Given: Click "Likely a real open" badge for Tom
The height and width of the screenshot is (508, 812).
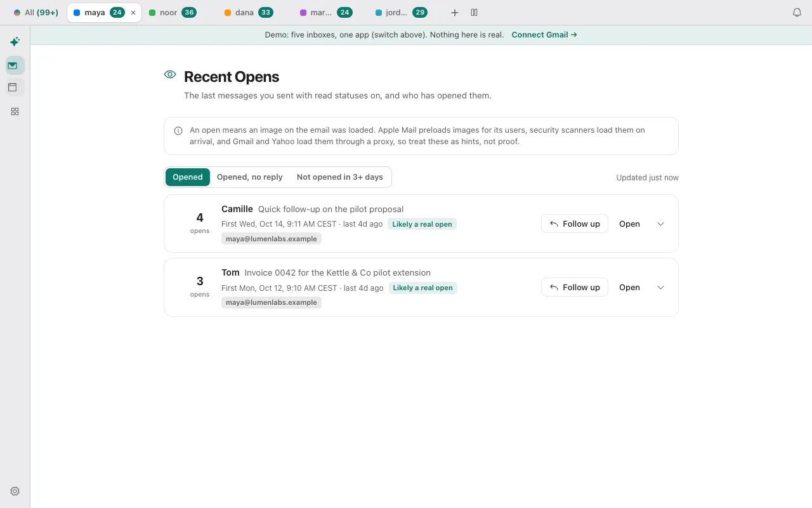Looking at the screenshot, I should tap(422, 288).
